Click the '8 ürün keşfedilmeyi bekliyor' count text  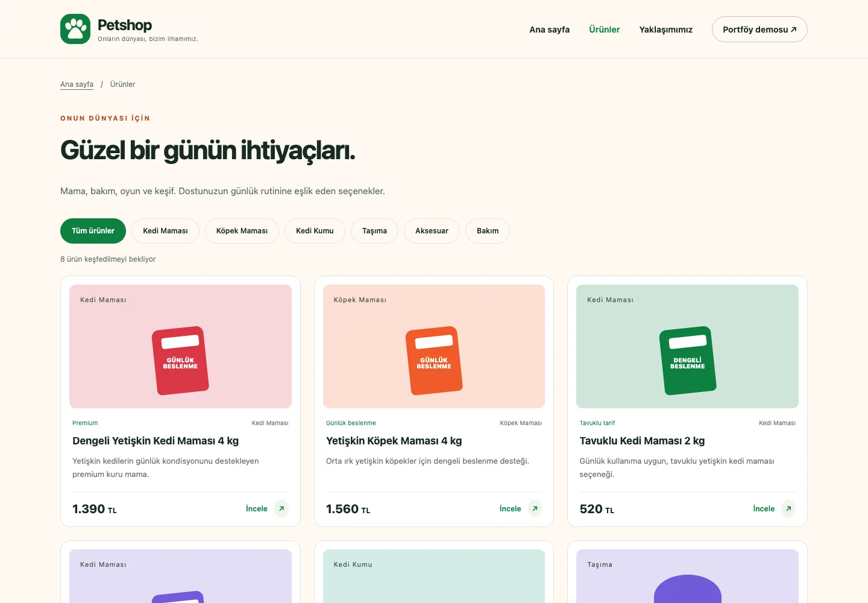click(x=108, y=259)
